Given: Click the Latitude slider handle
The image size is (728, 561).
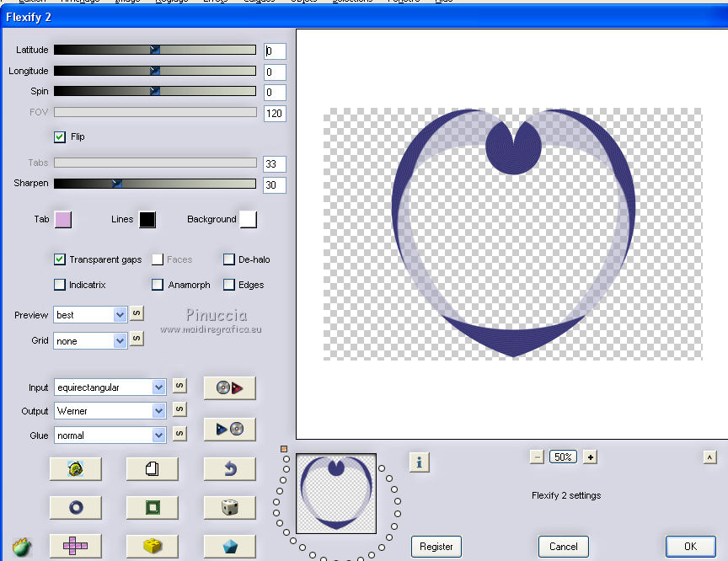Looking at the screenshot, I should (155, 50).
